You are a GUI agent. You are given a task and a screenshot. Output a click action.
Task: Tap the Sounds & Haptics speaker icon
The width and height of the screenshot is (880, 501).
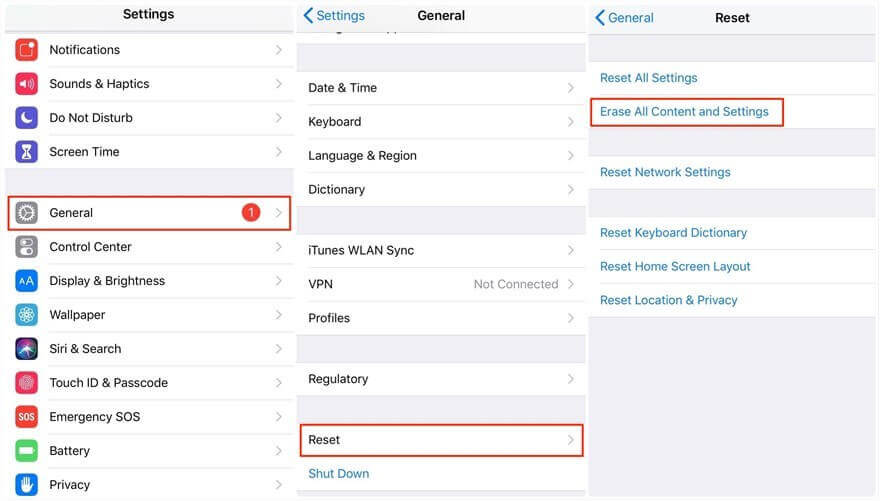tap(27, 84)
